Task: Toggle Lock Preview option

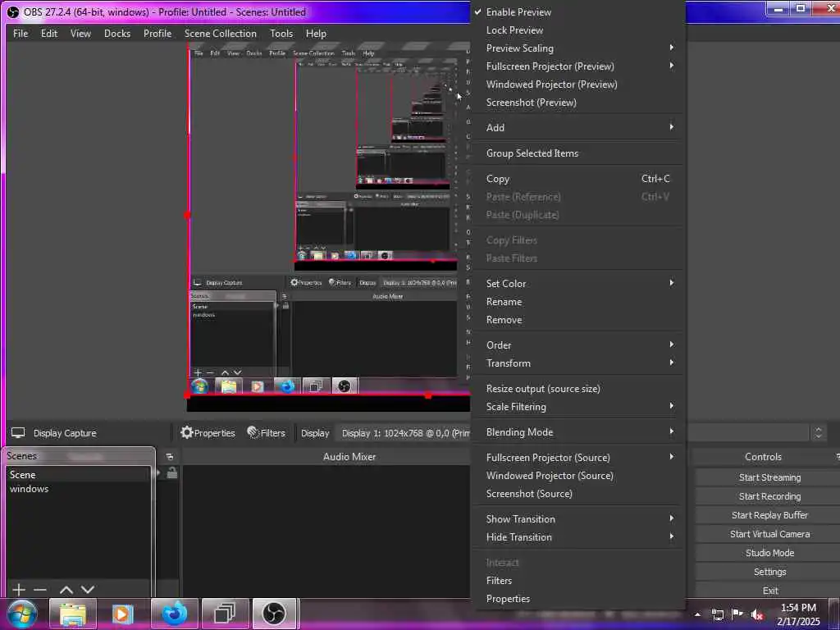Action: 577,30
